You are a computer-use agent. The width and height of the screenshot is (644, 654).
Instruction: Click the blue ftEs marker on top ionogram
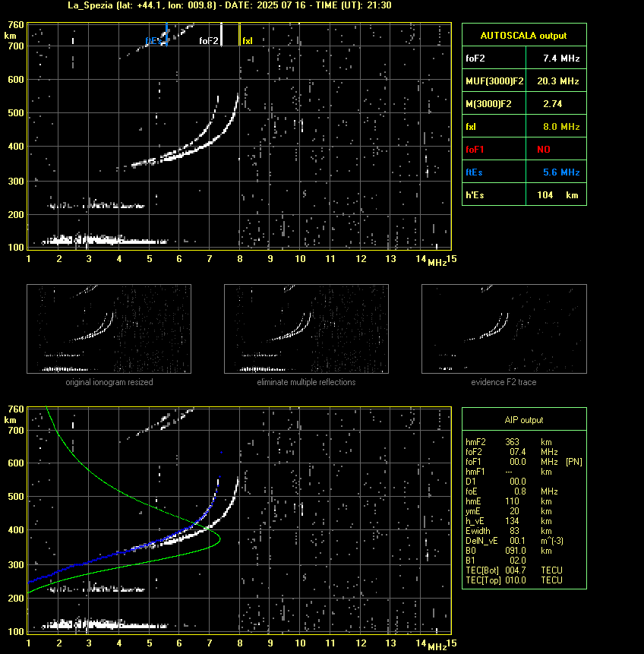[166, 34]
